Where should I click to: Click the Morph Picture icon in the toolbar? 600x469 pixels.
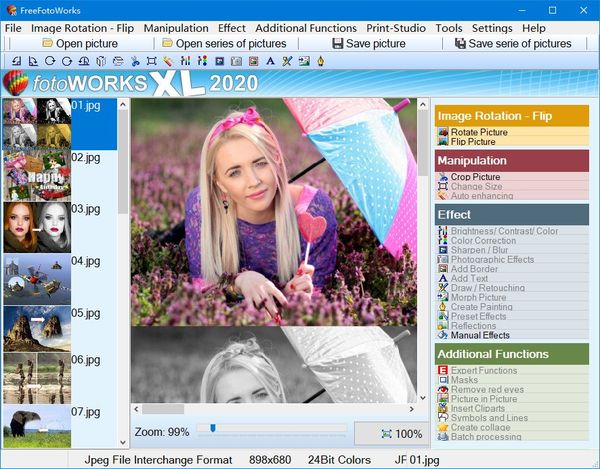pos(304,61)
